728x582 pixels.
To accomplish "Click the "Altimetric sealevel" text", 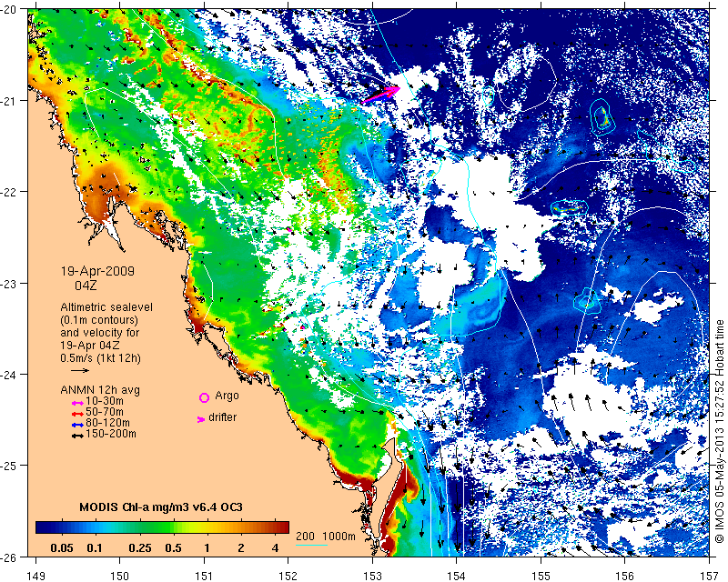I will (x=106, y=307).
